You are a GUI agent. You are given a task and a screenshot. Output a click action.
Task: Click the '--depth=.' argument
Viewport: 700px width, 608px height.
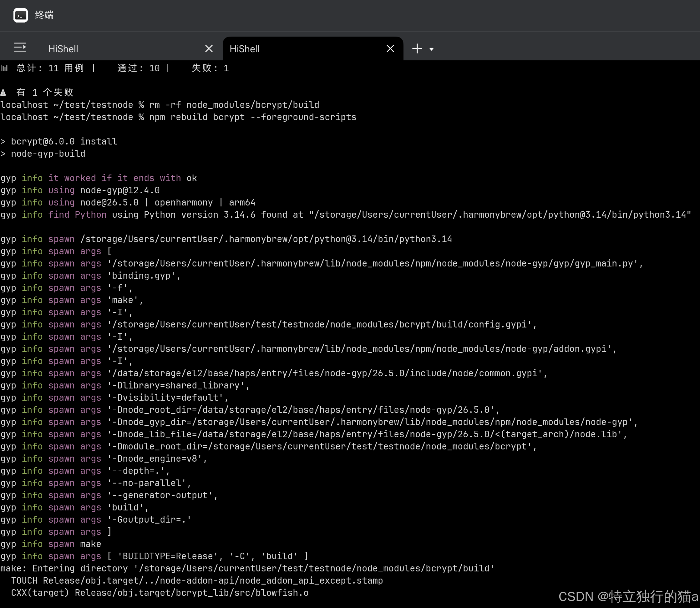pos(139,471)
